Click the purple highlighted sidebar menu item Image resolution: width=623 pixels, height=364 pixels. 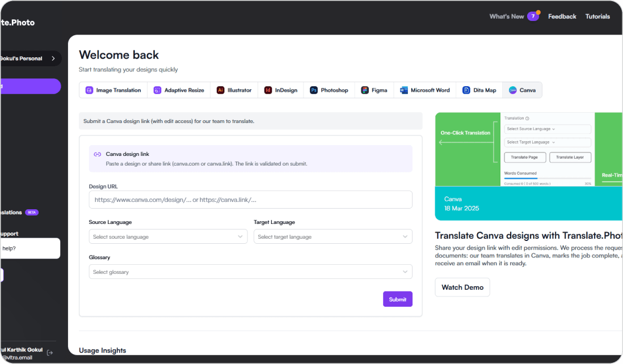(30, 86)
